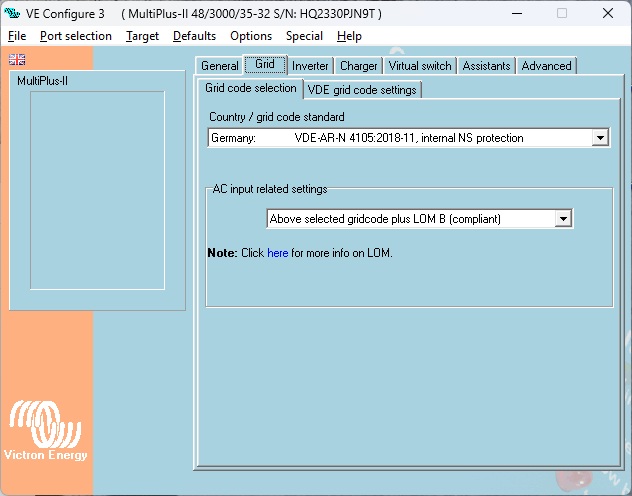Viewport: 632px width, 496px height.
Task: Open the Advanced tab
Action: (546, 66)
